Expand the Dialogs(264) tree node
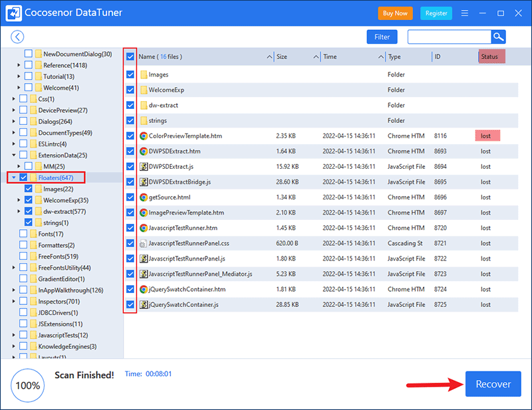 (x=13, y=122)
